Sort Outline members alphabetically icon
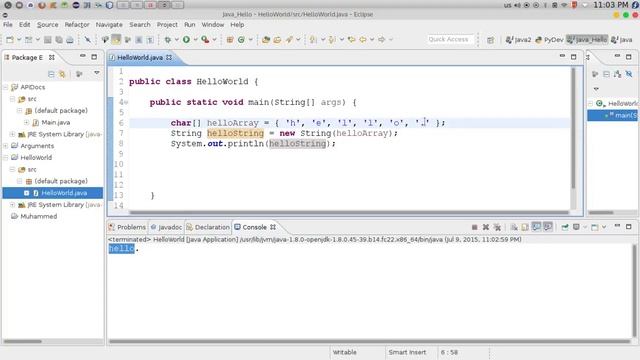This screenshot has width=640, height=360. (x=618, y=74)
